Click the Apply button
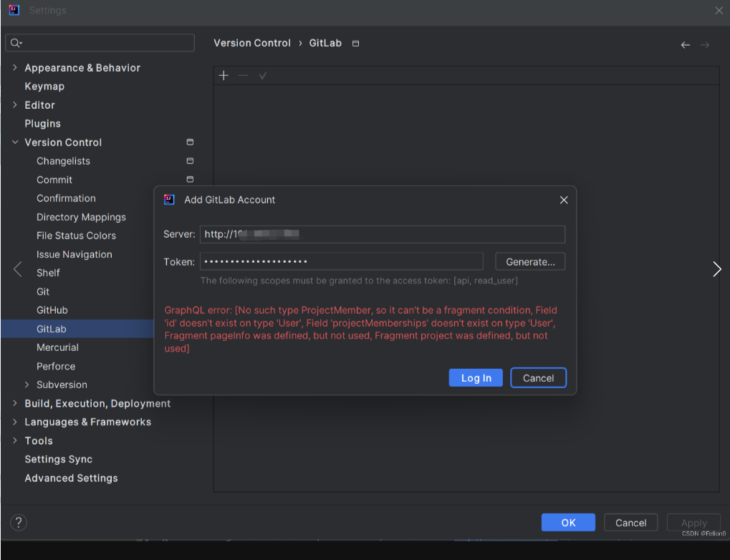Viewport: 730px width, 560px height. [693, 522]
